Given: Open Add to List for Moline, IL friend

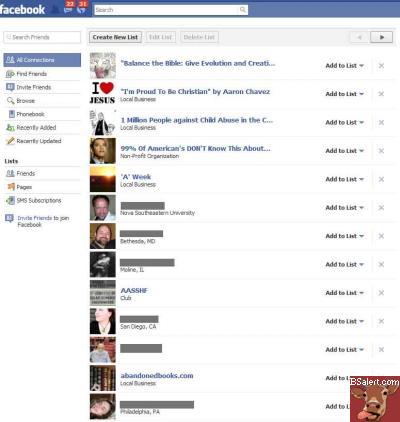Looking at the screenshot, I should coord(344,264).
